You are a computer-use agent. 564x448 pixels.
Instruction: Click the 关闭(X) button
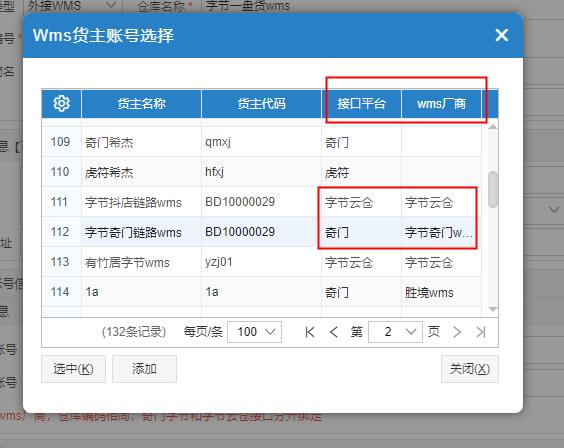pos(470,369)
